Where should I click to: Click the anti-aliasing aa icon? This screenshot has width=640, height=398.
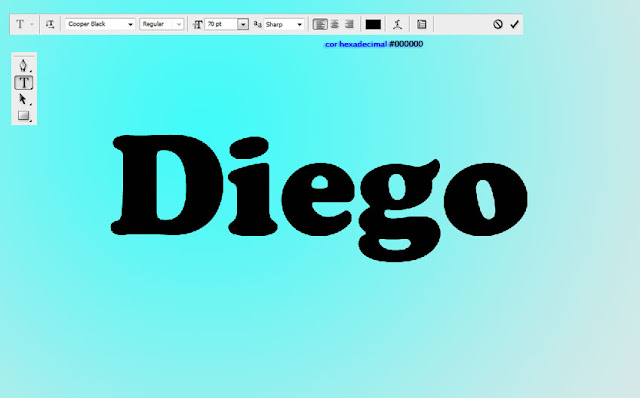257,24
